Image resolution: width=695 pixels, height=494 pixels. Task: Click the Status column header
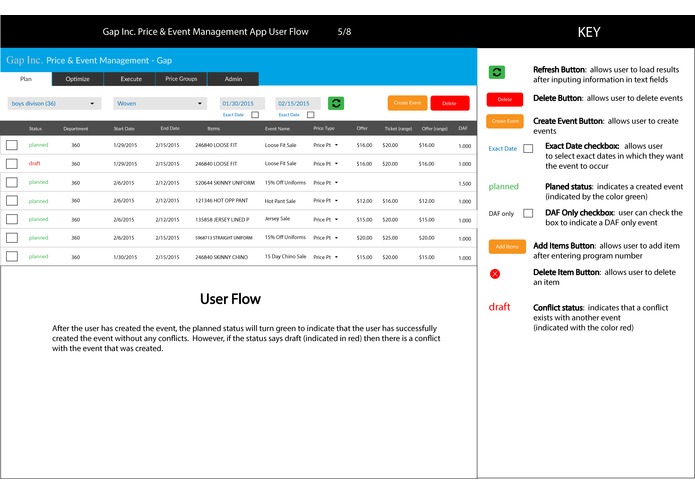pos(35,128)
